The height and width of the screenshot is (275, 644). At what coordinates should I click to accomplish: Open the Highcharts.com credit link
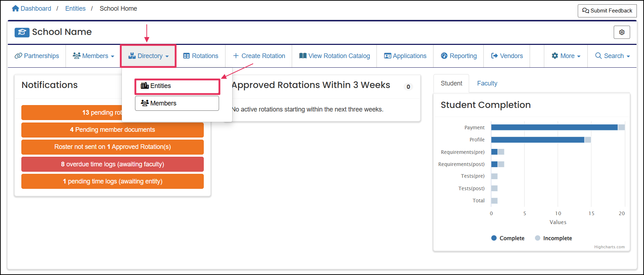(x=609, y=247)
